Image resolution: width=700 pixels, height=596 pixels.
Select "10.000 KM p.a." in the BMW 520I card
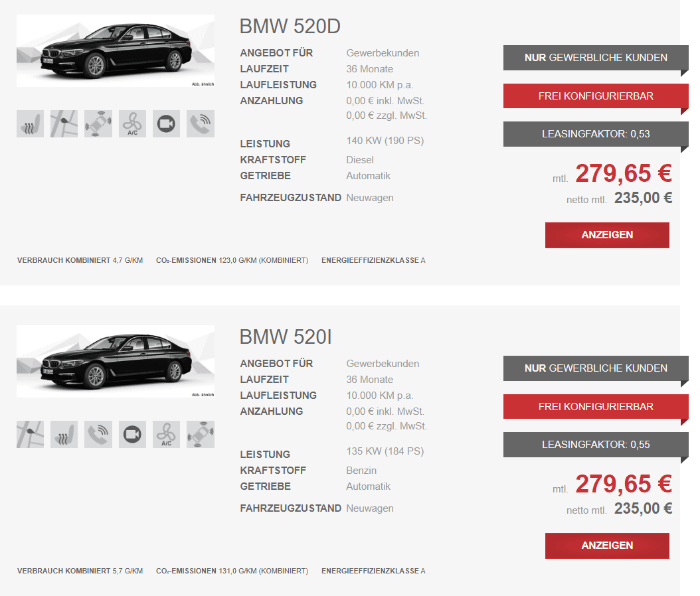click(380, 396)
